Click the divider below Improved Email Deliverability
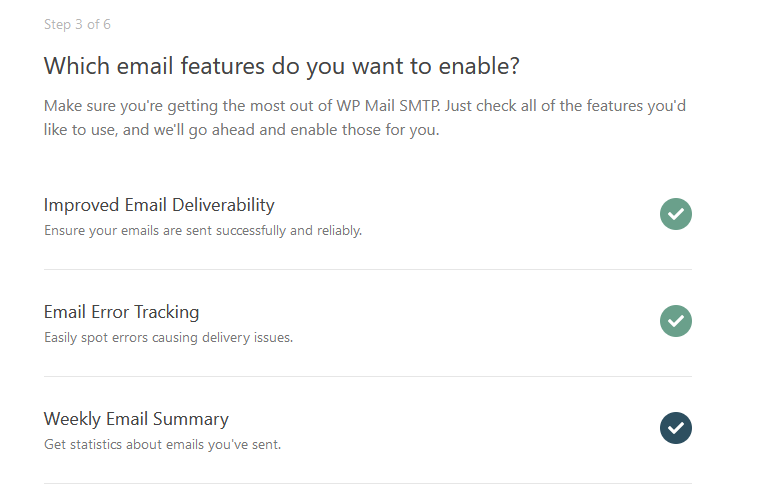 (368, 269)
